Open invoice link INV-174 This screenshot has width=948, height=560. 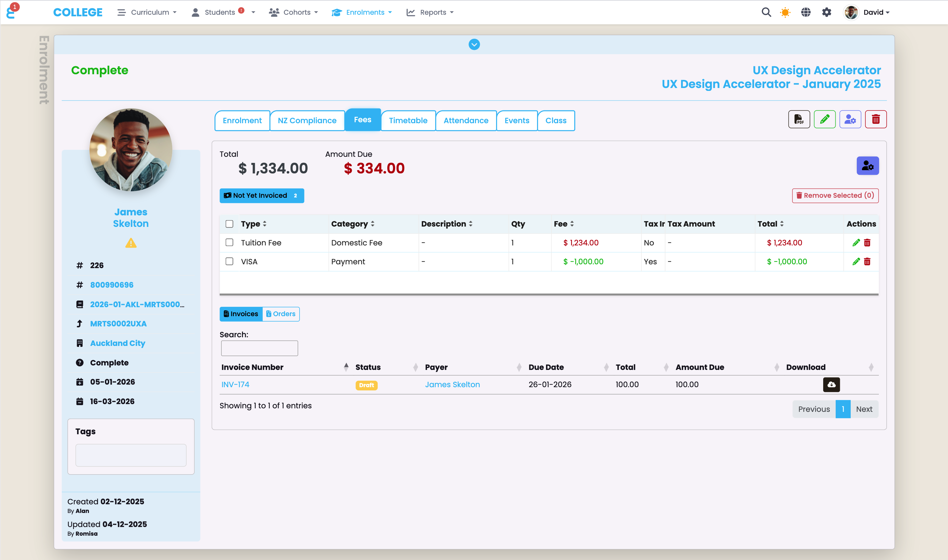pyautogui.click(x=235, y=385)
